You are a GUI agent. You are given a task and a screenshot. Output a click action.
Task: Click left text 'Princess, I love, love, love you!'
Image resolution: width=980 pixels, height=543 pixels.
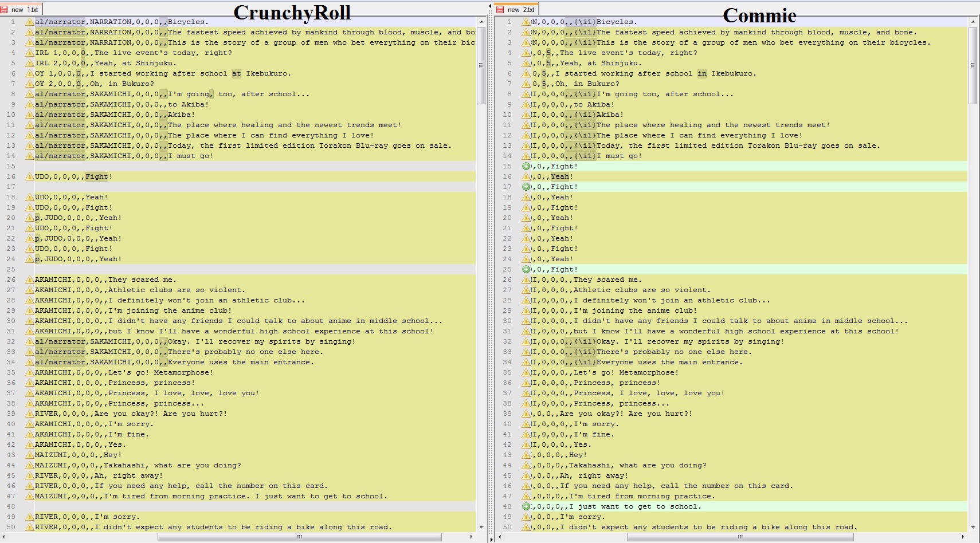click(x=184, y=393)
